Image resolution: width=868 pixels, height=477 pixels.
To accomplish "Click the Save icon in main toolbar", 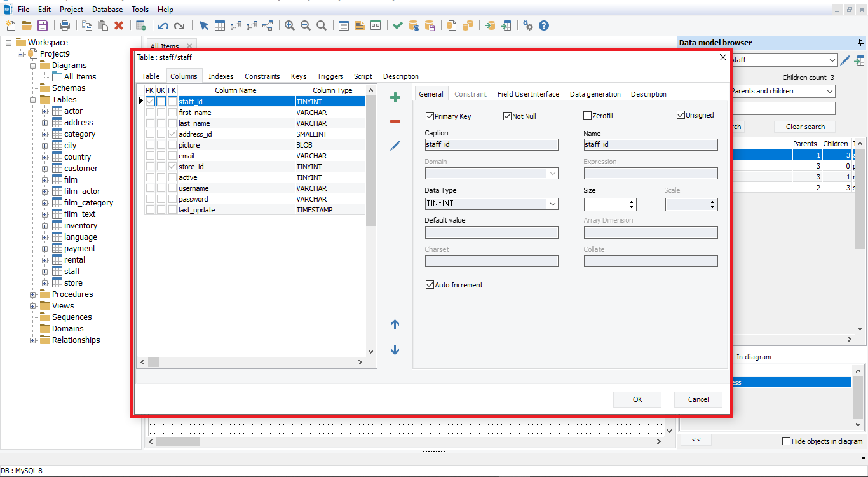I will tap(43, 25).
